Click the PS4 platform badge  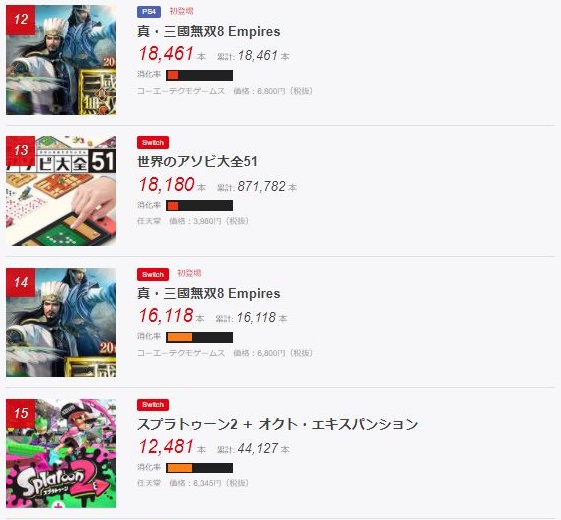149,12
